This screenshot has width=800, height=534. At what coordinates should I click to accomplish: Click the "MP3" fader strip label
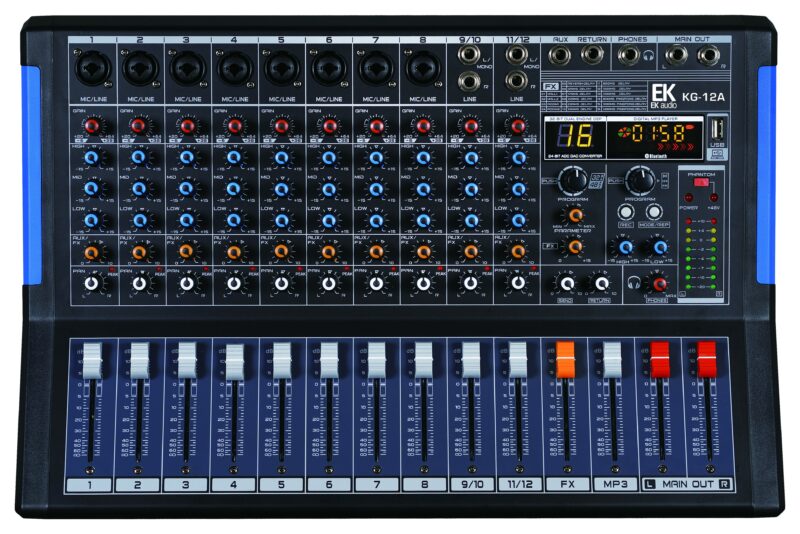pyautogui.click(x=615, y=484)
